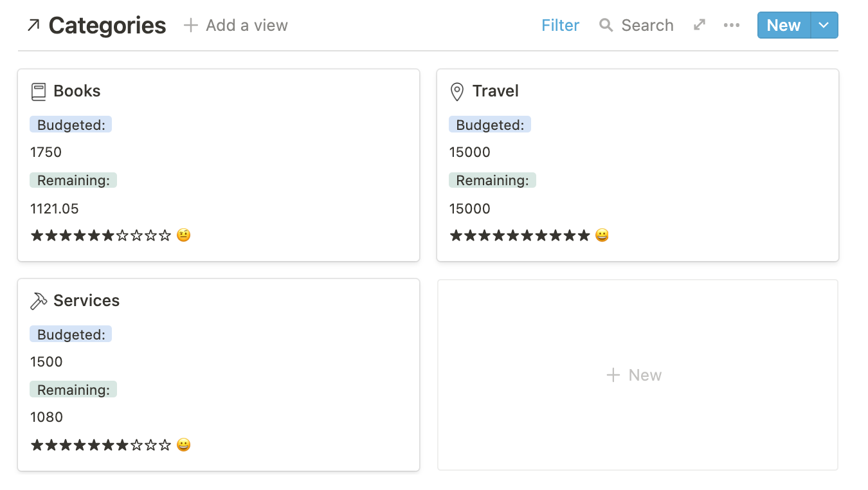Click the arrow icon beside Categories title
The width and height of the screenshot is (868, 490).
pos(33,26)
